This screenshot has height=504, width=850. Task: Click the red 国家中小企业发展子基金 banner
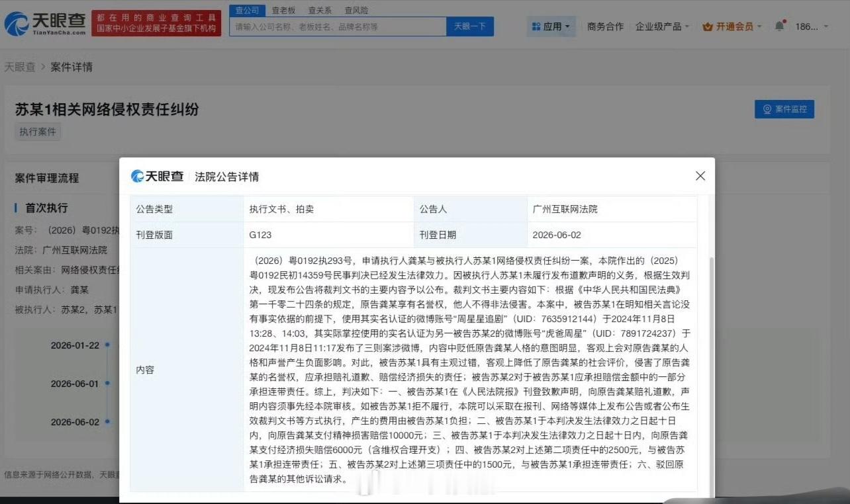click(x=157, y=23)
